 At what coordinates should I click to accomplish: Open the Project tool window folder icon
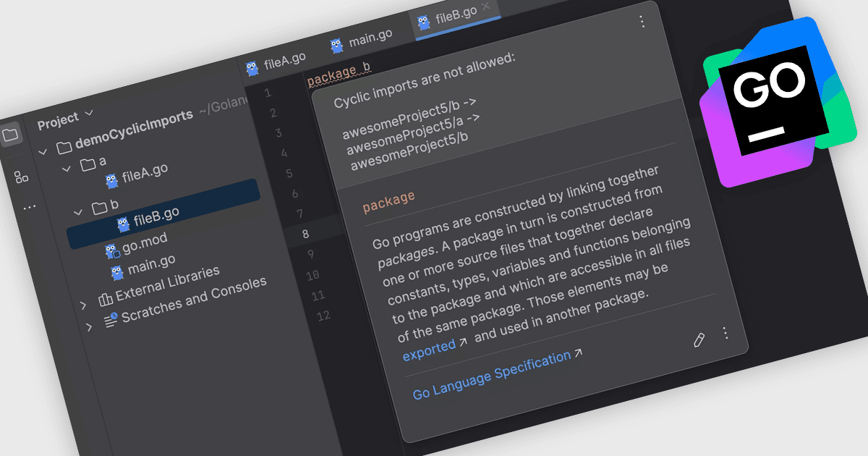[11, 135]
